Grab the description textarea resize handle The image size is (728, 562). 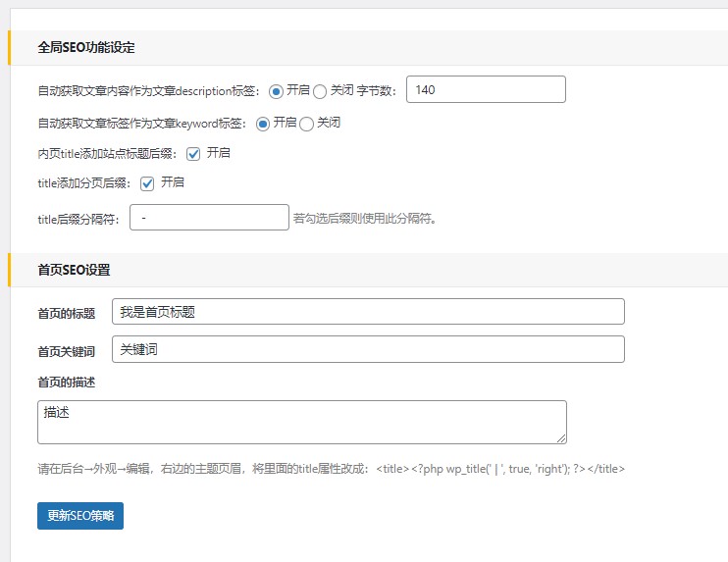561,438
